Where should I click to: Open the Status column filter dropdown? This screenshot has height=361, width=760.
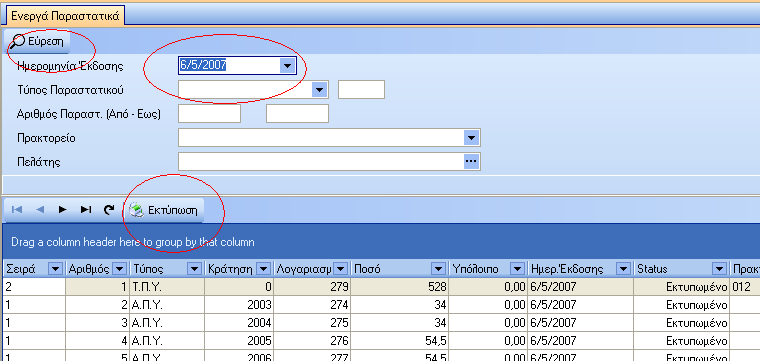pos(720,269)
